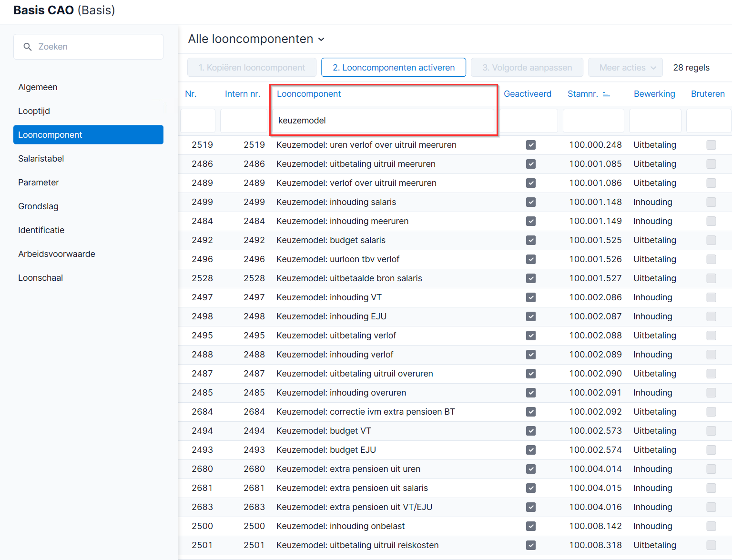Sort by the Nr. column header

(191, 94)
